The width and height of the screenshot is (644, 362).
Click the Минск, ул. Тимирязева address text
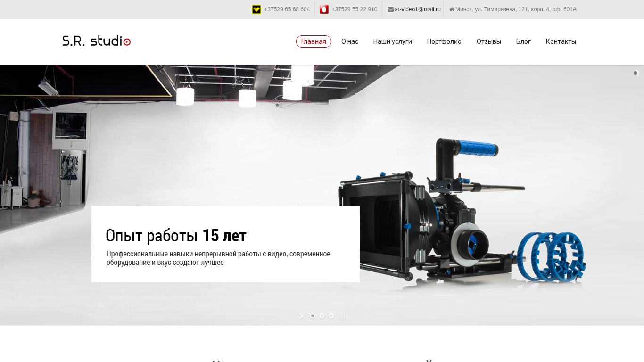(x=516, y=9)
